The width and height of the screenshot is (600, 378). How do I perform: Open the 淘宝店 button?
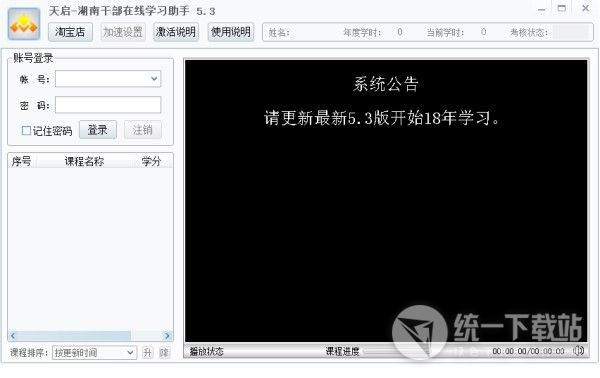(70, 32)
